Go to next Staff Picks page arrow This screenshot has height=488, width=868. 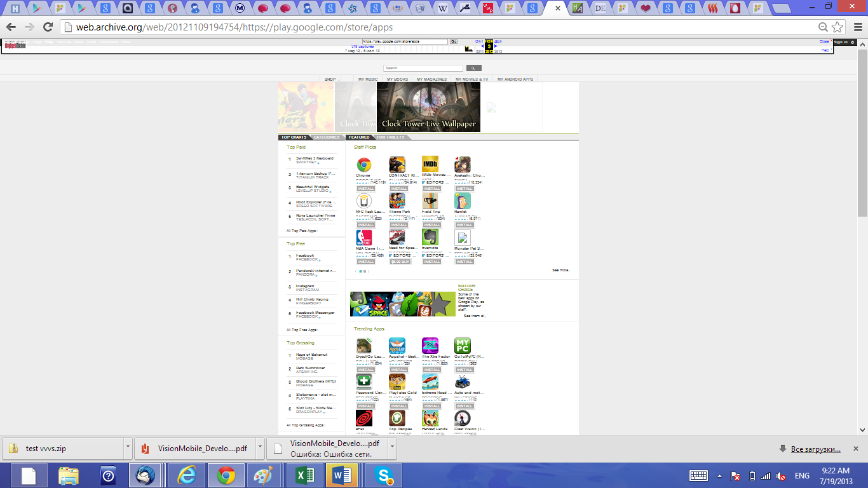coord(368,271)
